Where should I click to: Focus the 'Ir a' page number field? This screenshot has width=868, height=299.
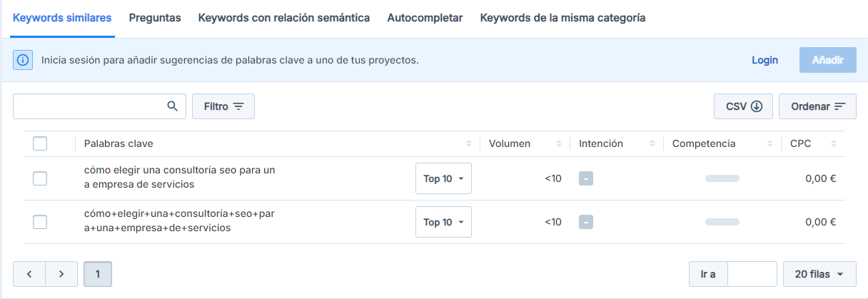click(752, 274)
